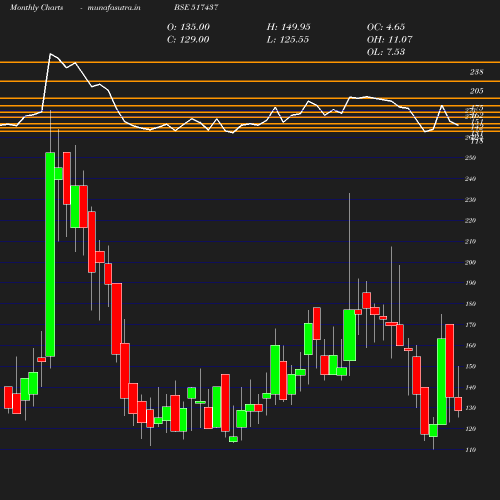Click the 110 price axis label
The image size is (500, 500).
(470, 450)
